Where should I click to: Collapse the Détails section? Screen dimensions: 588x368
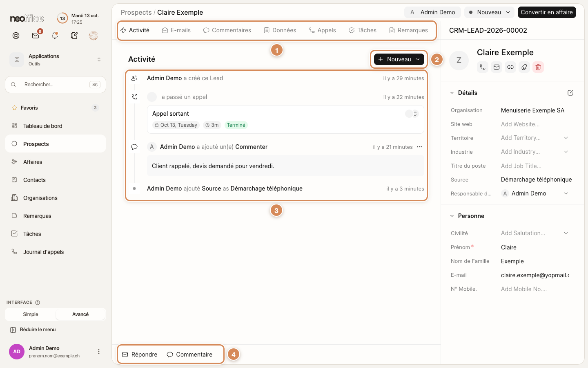(452, 93)
